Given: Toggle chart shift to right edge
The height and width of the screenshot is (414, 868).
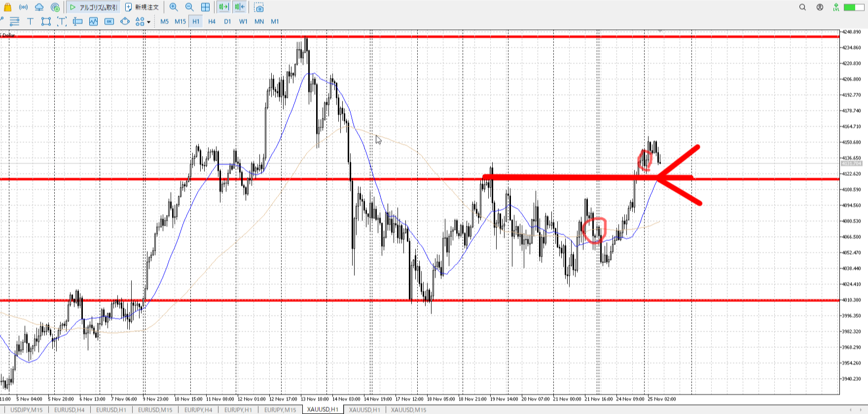Looking at the screenshot, I should coord(240,7).
